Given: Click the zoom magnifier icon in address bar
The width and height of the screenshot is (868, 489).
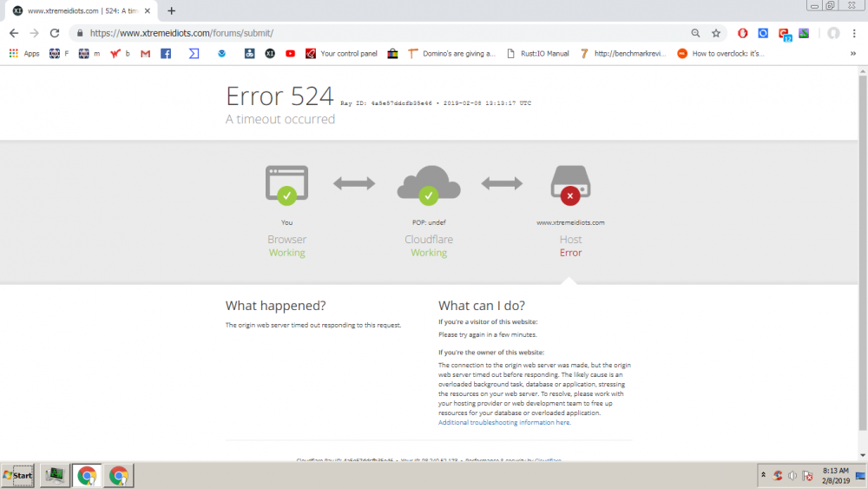Looking at the screenshot, I should 695,33.
